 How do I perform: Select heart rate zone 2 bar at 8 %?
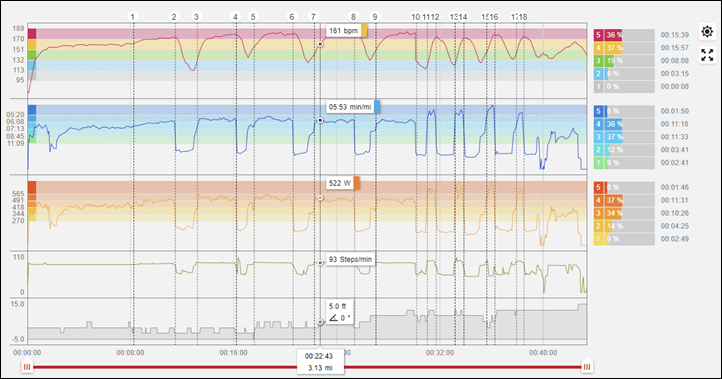click(x=624, y=74)
